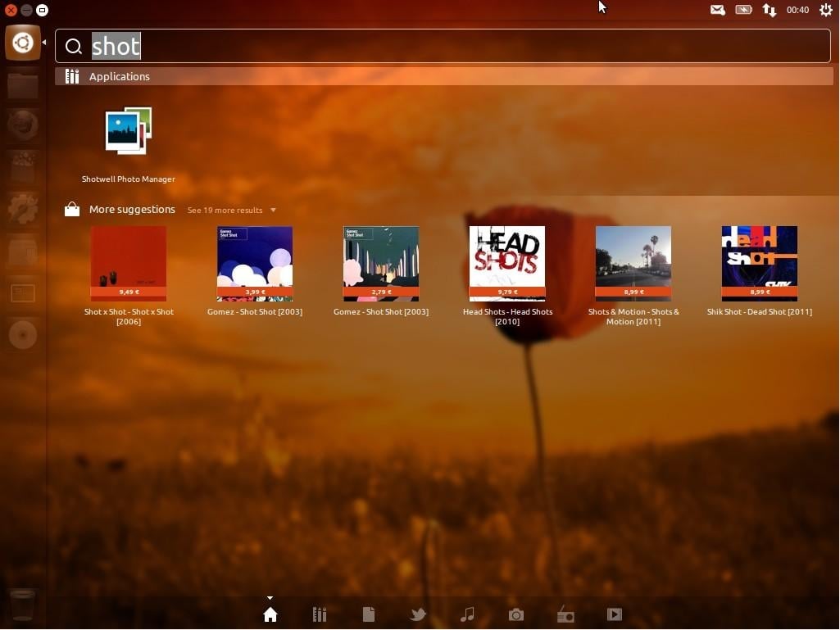The width and height of the screenshot is (840, 630).
Task: Select the Music lens note icon
Action: [467, 614]
